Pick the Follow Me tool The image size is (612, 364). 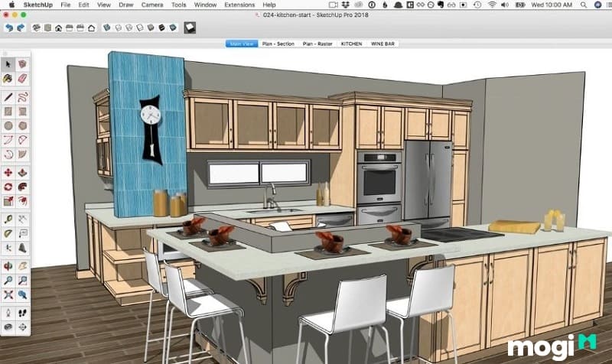pos(23,187)
